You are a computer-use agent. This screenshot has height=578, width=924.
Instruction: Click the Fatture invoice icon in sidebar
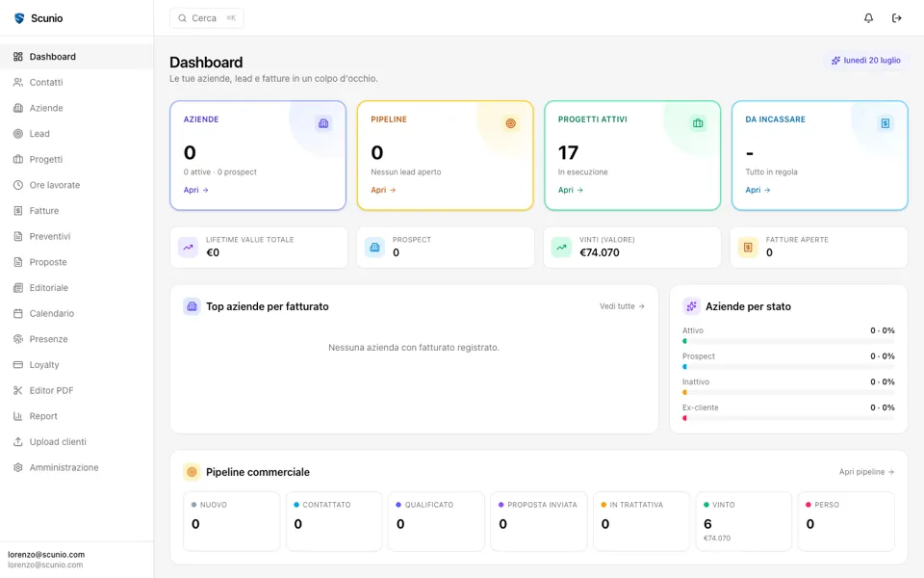point(18,211)
